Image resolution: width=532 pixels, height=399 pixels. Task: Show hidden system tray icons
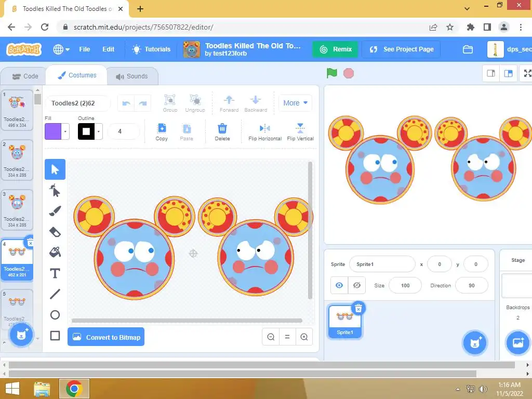tap(458, 389)
